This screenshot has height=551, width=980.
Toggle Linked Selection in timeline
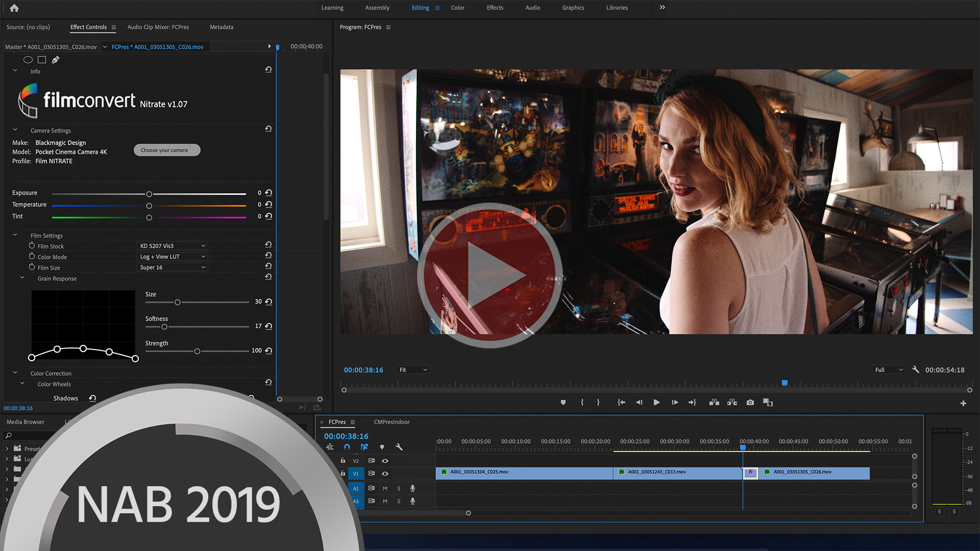[x=364, y=447]
